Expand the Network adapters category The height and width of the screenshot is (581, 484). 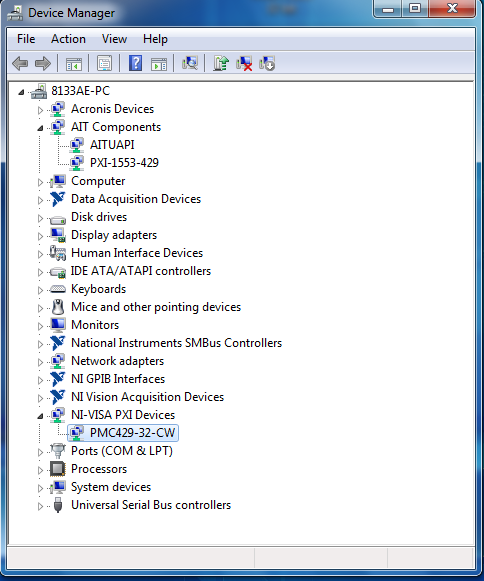click(40, 362)
